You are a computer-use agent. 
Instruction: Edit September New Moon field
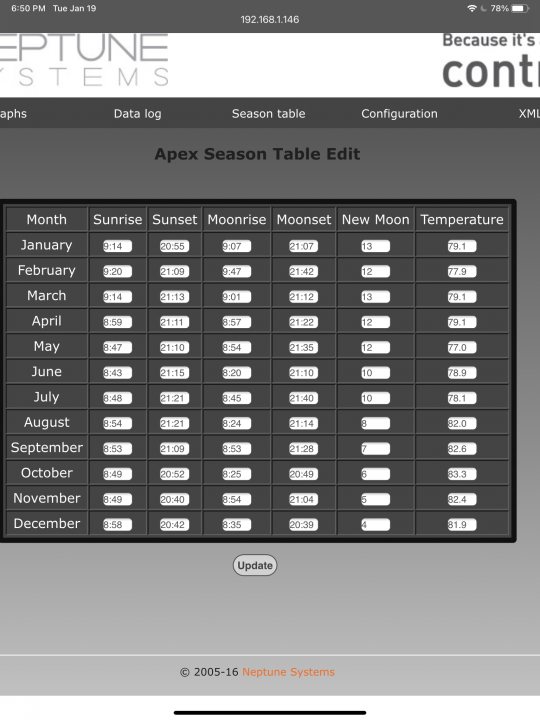[375, 448]
